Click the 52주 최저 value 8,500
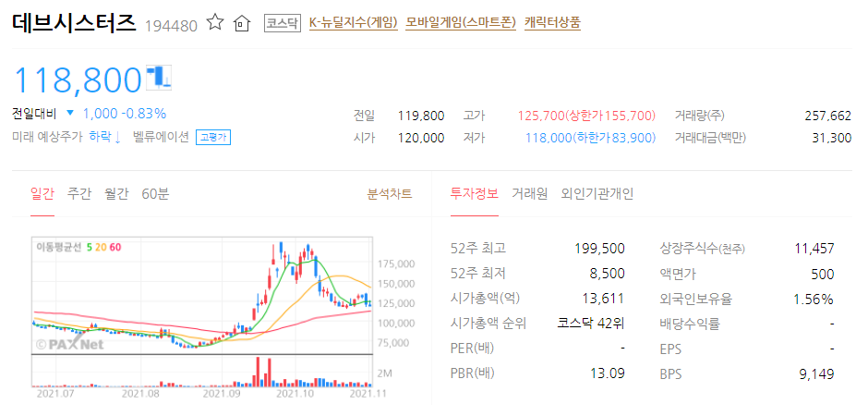The width and height of the screenshot is (868, 416). 608,274
